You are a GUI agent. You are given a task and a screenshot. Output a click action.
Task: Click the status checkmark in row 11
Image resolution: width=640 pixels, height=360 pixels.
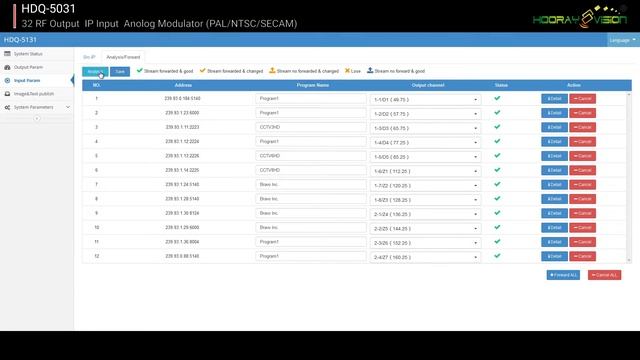pos(497,242)
